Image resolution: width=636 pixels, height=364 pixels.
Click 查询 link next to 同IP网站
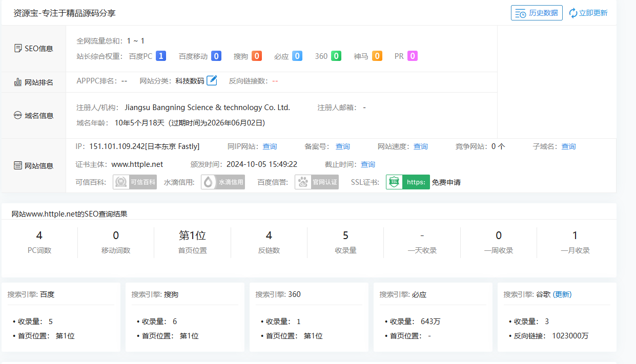pyautogui.click(x=270, y=146)
